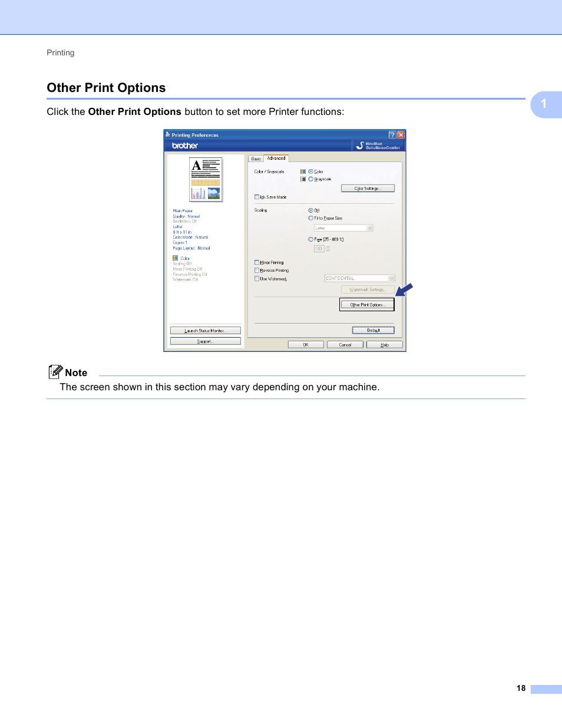
Task: Choose Free scaling option
Action: click(310, 239)
